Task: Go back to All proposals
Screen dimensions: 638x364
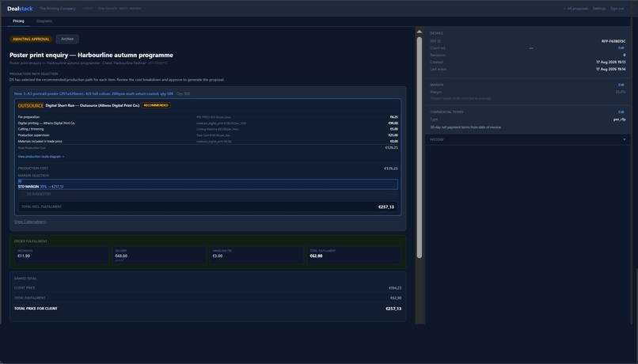Action: [x=575, y=9]
